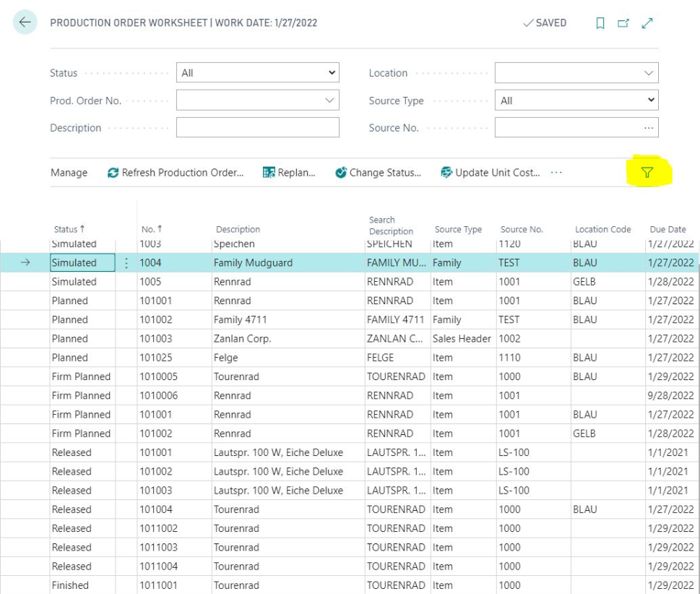Open page in new window icon
700x594 pixels.
point(623,23)
